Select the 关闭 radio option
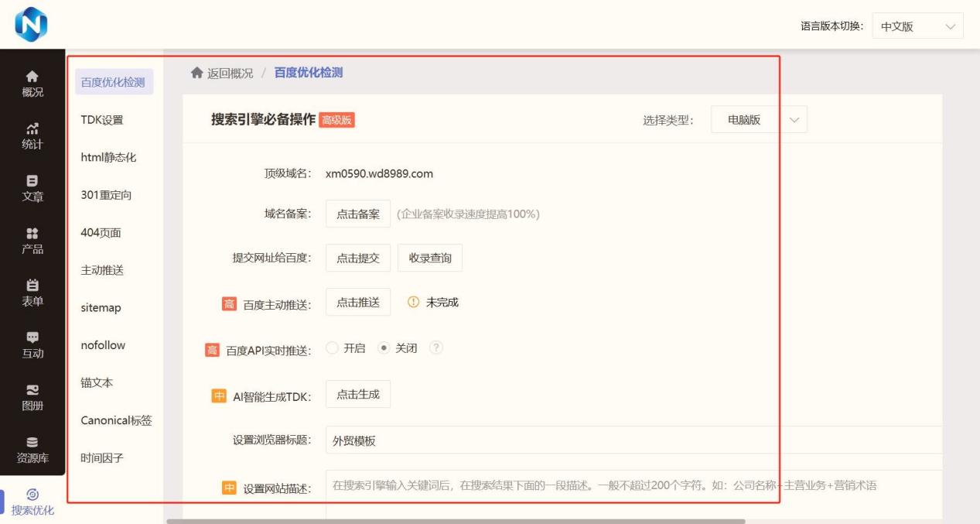Screen dimensions: 980x524 tap(384, 348)
